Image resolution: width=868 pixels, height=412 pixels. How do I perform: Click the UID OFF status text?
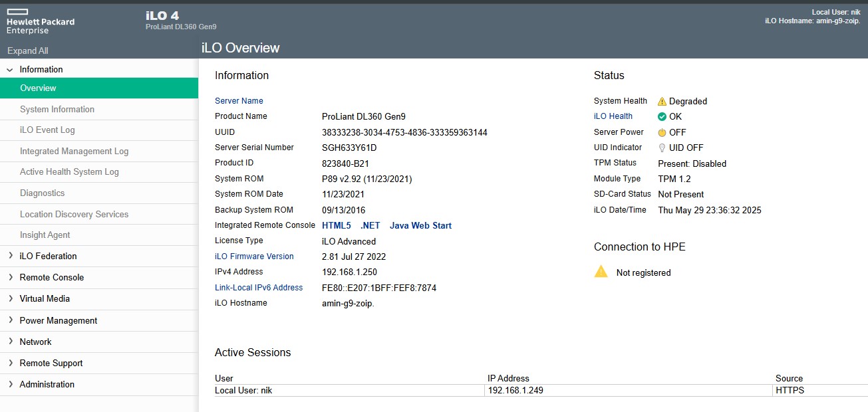(686, 148)
